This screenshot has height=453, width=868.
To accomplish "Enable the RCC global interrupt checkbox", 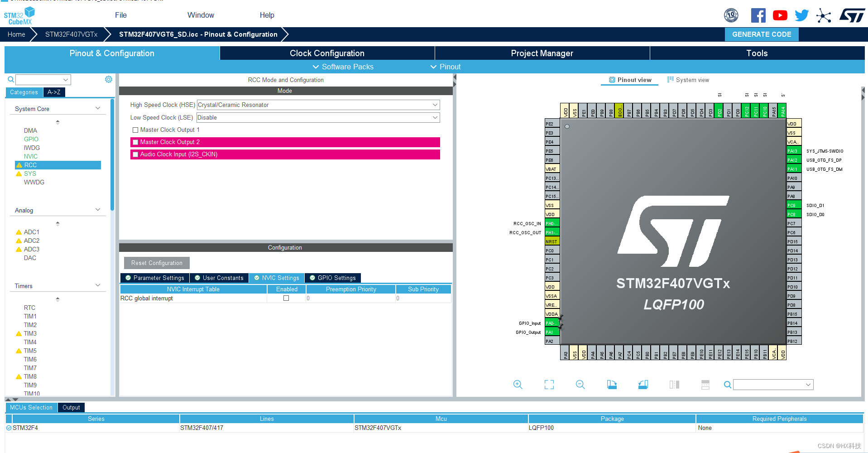I will (286, 298).
